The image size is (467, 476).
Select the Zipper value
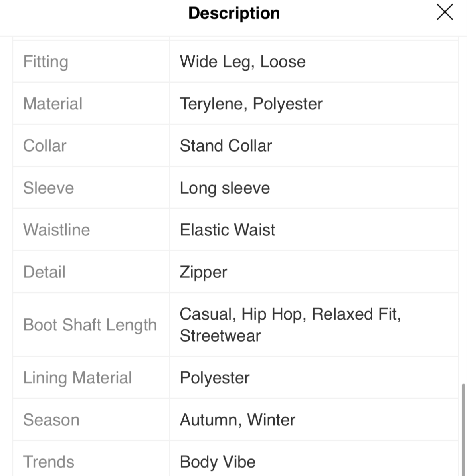click(204, 272)
